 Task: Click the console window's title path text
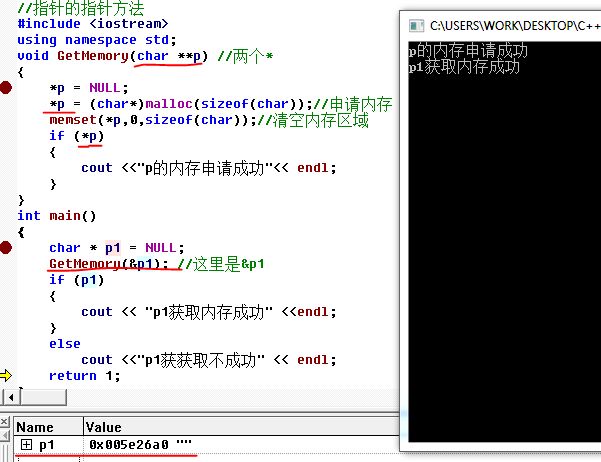point(515,26)
